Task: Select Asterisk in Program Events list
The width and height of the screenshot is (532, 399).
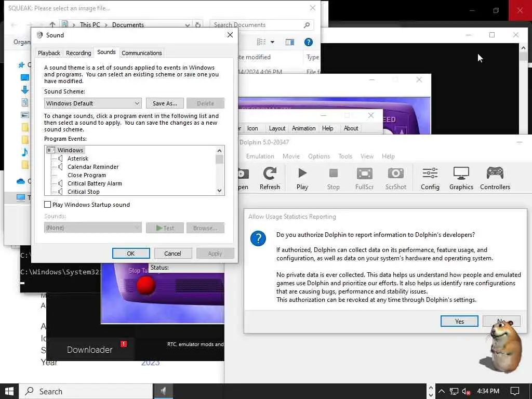Action: 78,158
